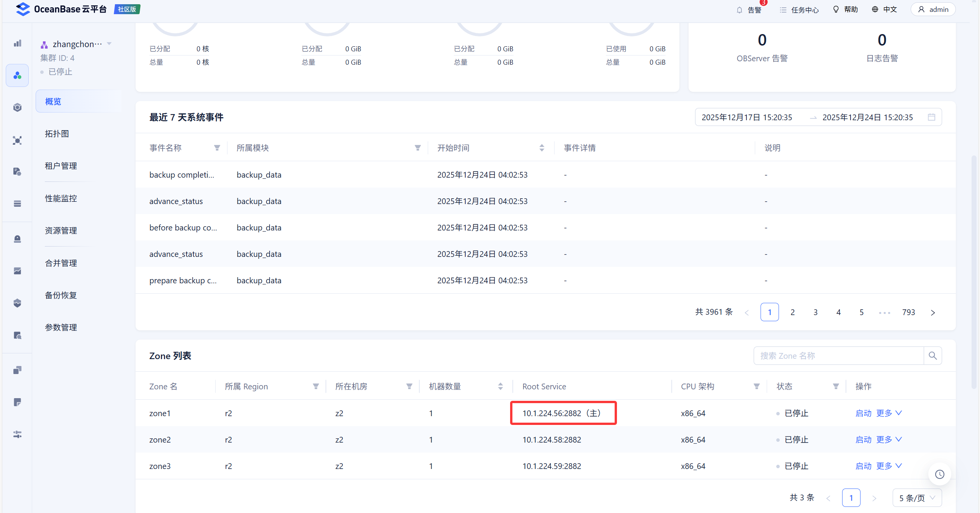Click the alarm bell icon in header
Image resolution: width=980 pixels, height=513 pixels.
click(x=739, y=10)
